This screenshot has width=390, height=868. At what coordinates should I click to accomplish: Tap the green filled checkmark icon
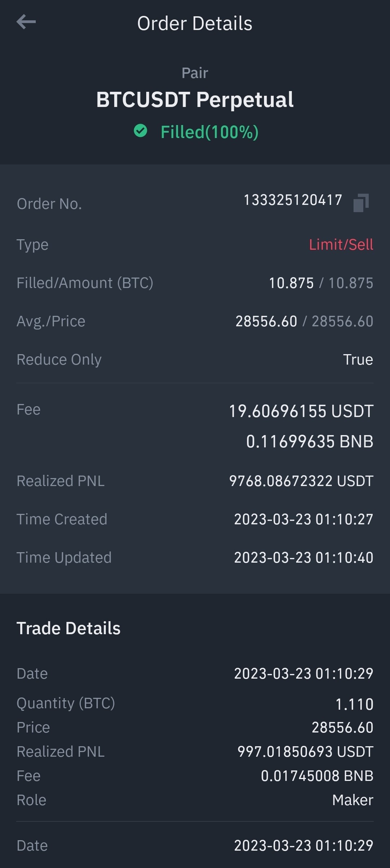(140, 131)
